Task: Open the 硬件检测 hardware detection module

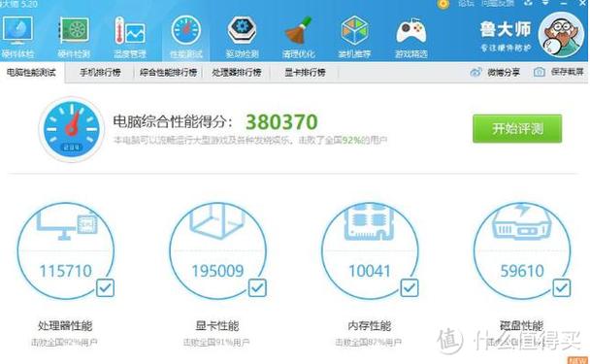Action: [74, 37]
